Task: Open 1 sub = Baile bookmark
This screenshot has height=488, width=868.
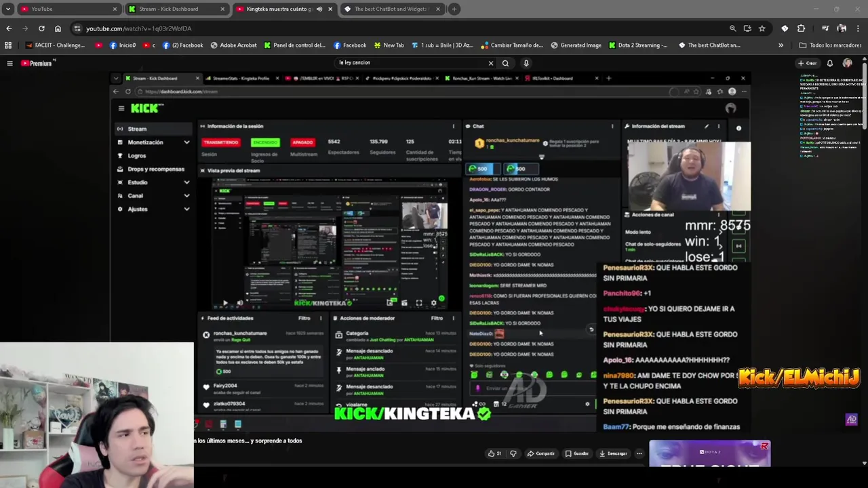Action: tap(441, 45)
